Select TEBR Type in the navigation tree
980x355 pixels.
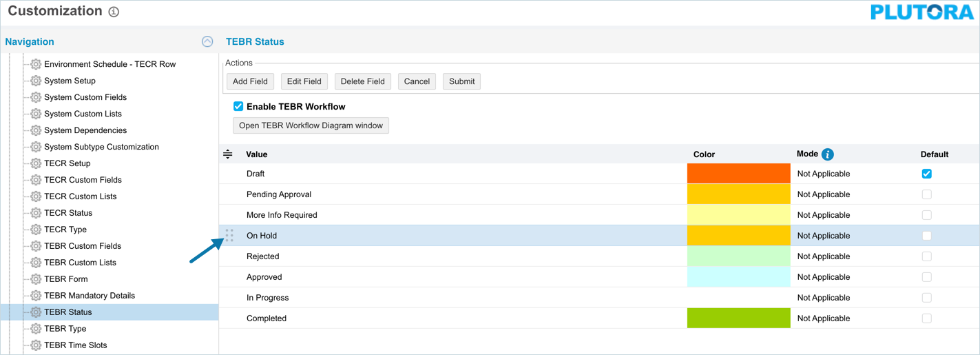click(x=65, y=329)
